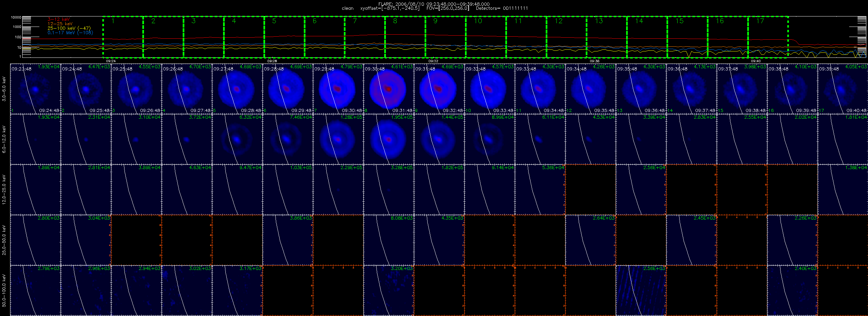Click the '7.46E+04' value label
The width and height of the screenshot is (868, 316).
[301, 117]
